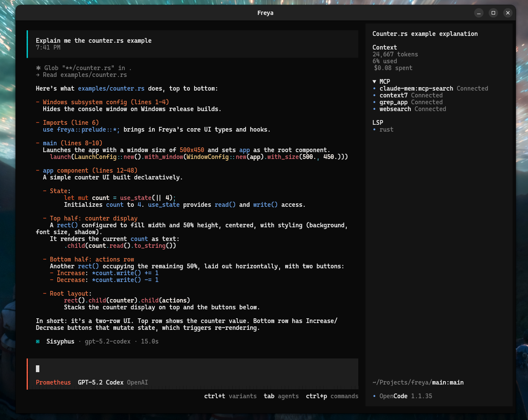Click the .child(count.read().to_string()) code line

(120, 246)
